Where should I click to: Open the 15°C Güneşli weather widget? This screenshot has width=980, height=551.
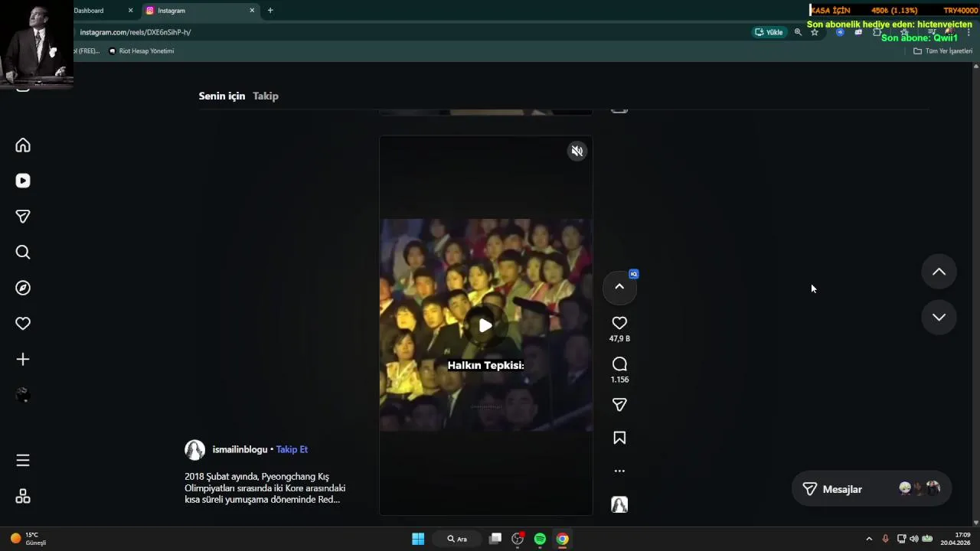point(28,539)
